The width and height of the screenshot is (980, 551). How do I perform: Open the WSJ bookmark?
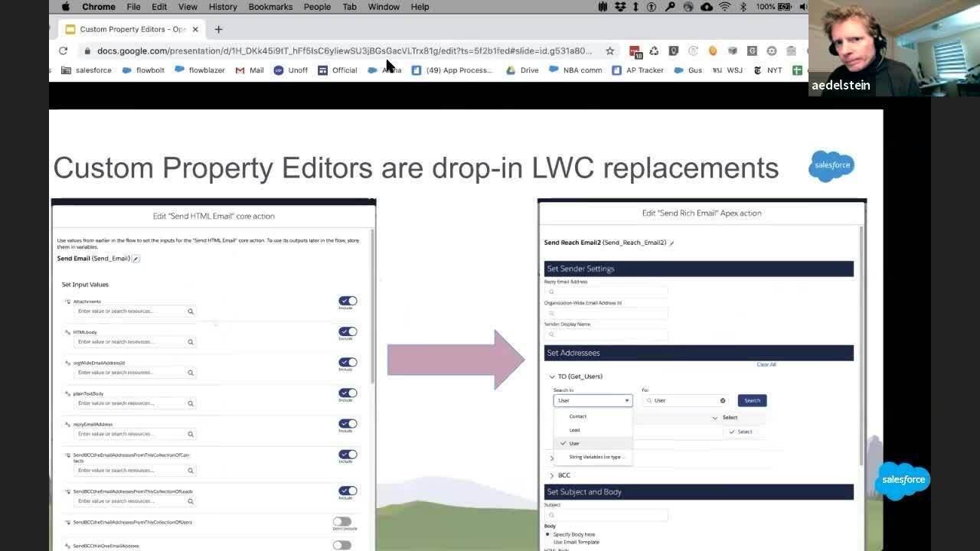(727, 70)
